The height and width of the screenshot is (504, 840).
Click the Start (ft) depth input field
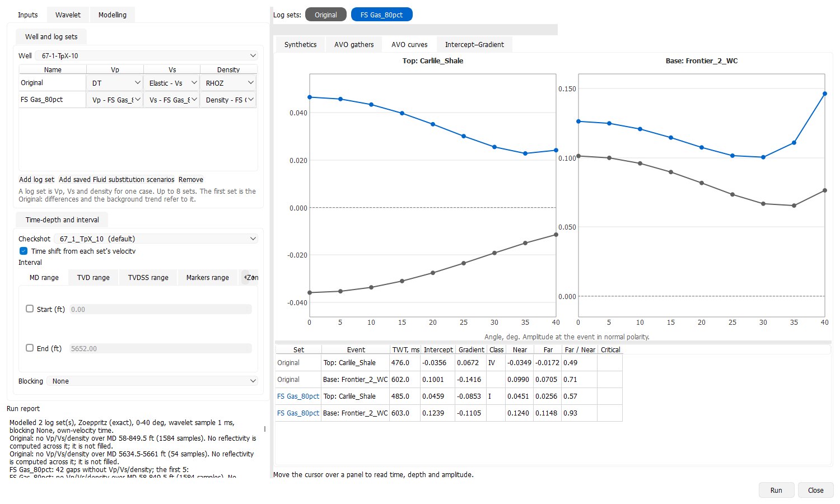[x=160, y=309]
